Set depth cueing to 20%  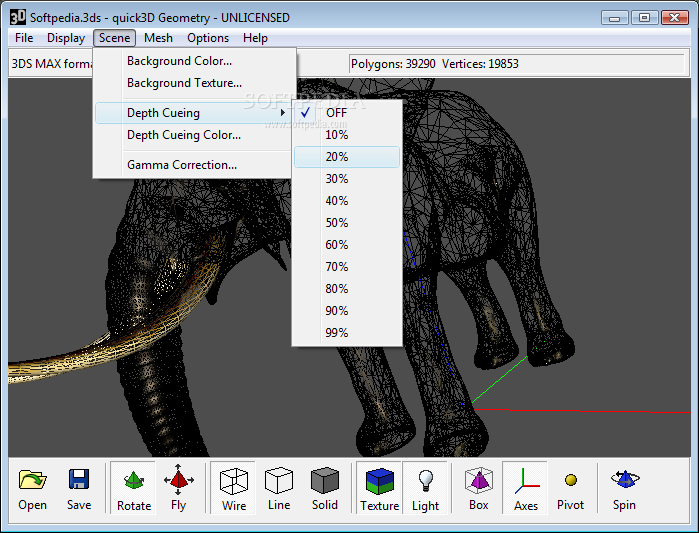(347, 157)
